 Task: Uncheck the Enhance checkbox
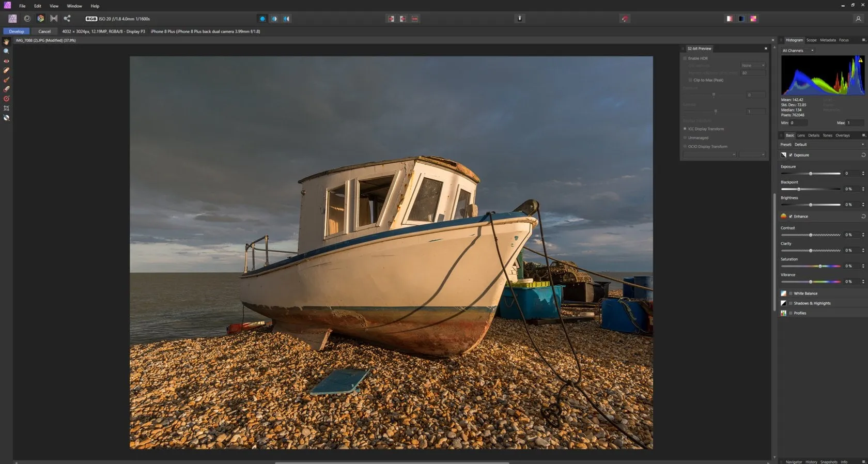click(x=791, y=216)
